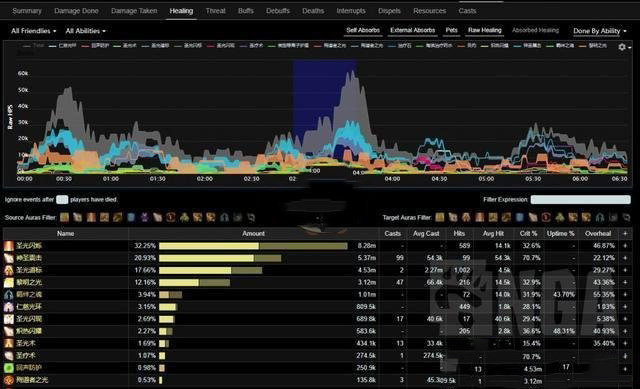The image size is (640, 389).
Task: Sort table by Overheal column
Action: 598,233
